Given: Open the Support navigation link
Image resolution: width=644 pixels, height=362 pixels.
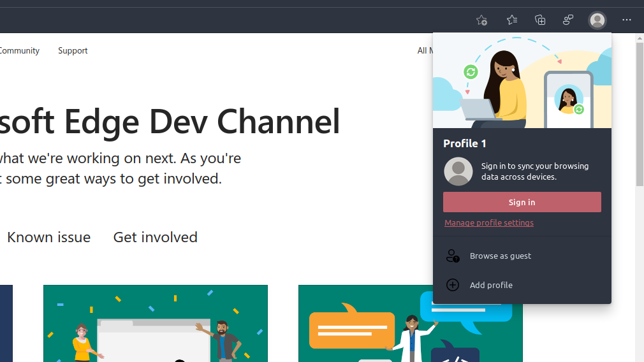Looking at the screenshot, I should pyautogui.click(x=73, y=50).
